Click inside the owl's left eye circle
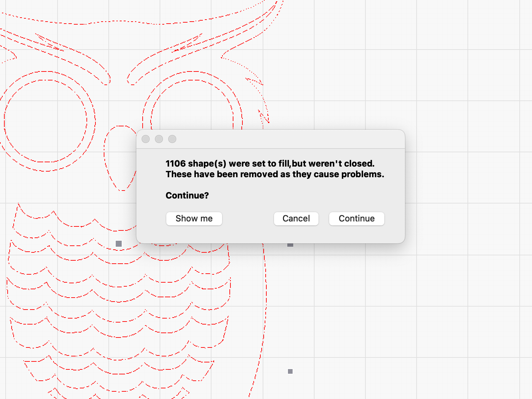532x399 pixels. 46,121
